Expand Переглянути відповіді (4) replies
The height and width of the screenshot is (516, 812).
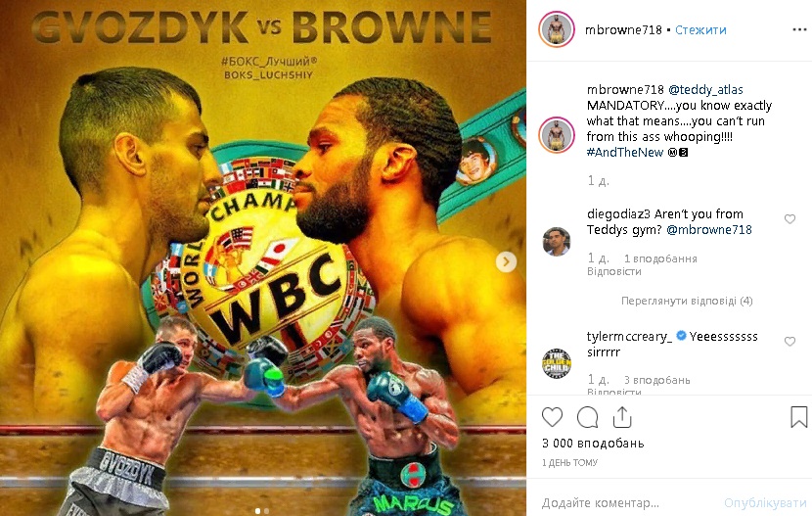coord(687,301)
